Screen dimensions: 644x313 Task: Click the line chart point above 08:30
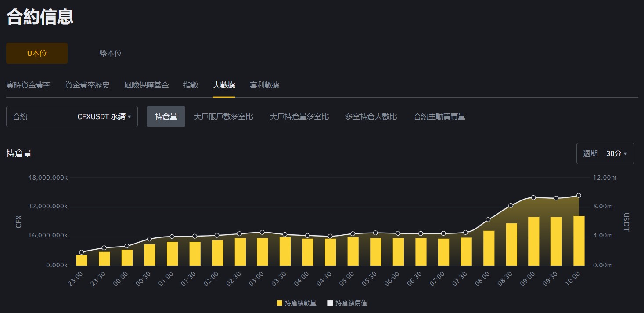coord(511,205)
